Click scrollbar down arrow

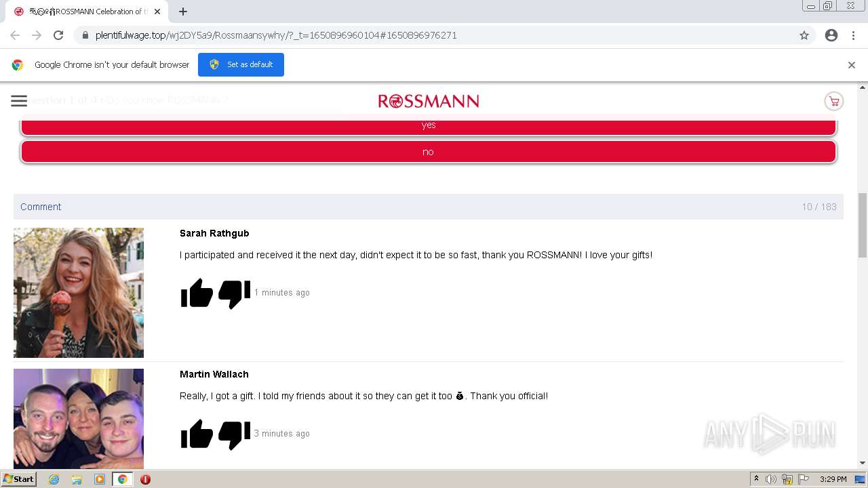(863, 464)
